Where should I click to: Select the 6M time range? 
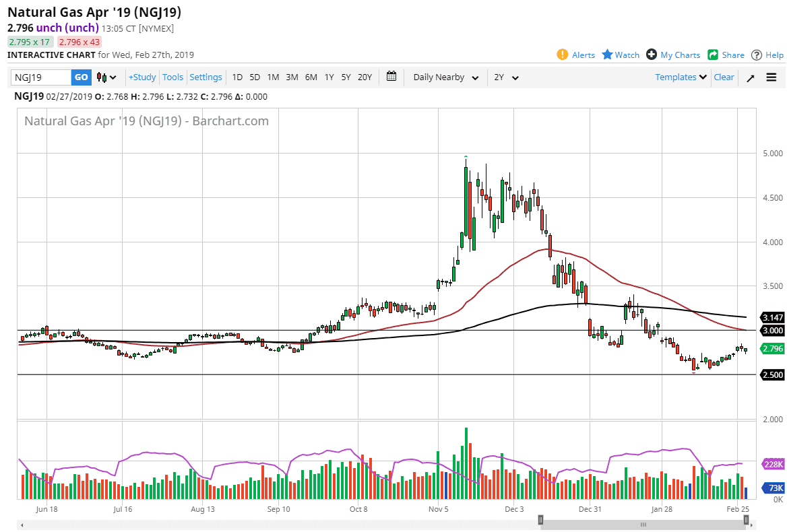[311, 77]
